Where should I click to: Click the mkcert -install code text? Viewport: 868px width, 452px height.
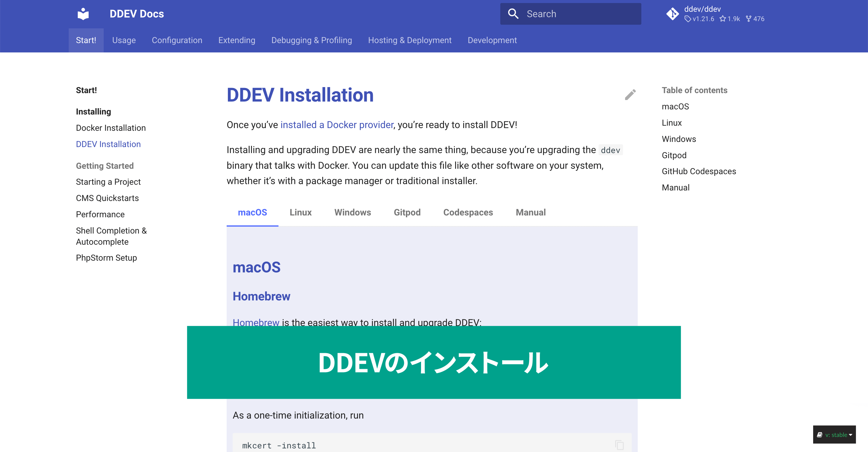(x=279, y=446)
